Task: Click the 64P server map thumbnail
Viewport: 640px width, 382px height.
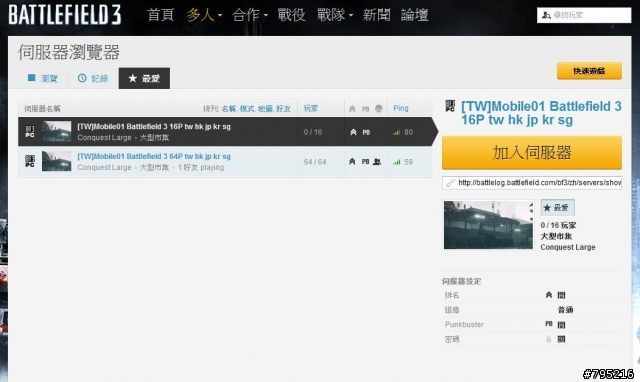Action: (x=57, y=161)
